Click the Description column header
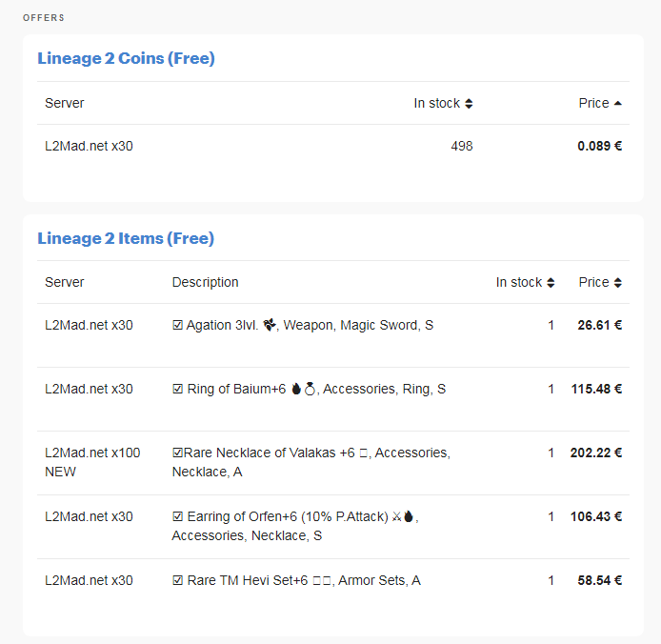The height and width of the screenshot is (644, 661). point(206,282)
